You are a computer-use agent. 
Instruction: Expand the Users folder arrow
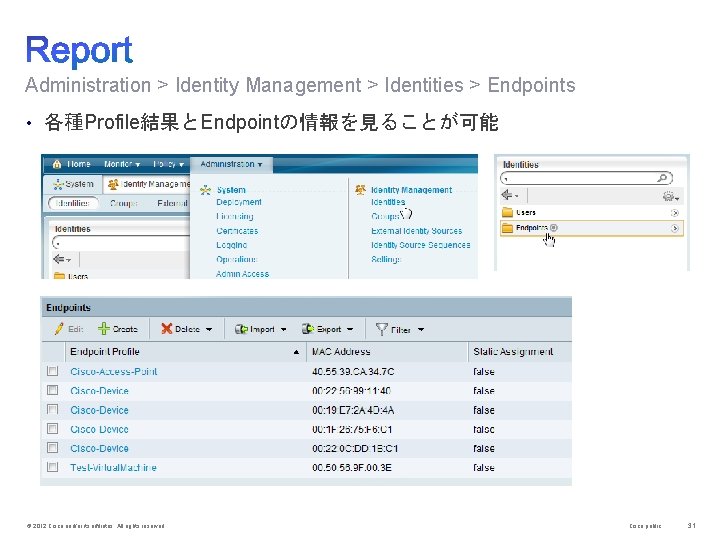[x=675, y=213]
